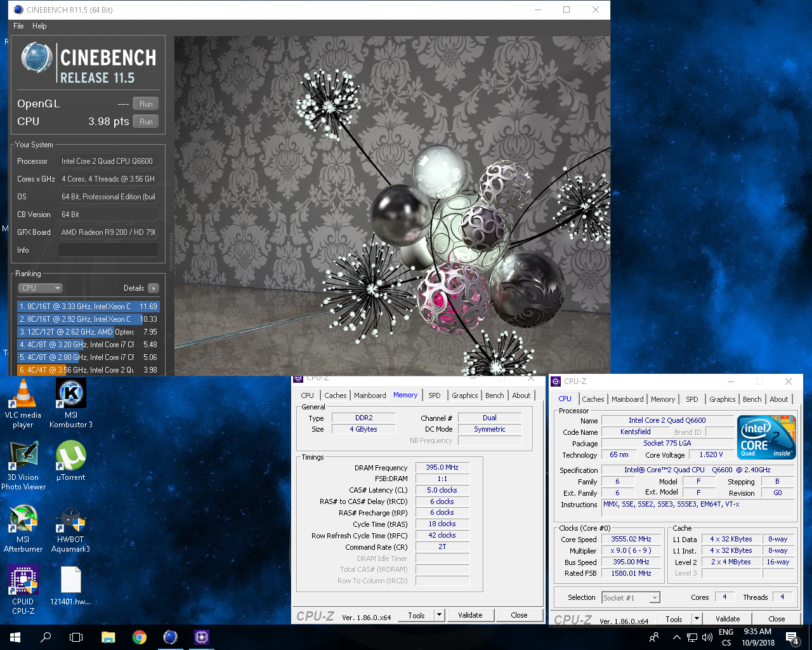Click Validate in Memory CPU-Z window

pos(470,615)
